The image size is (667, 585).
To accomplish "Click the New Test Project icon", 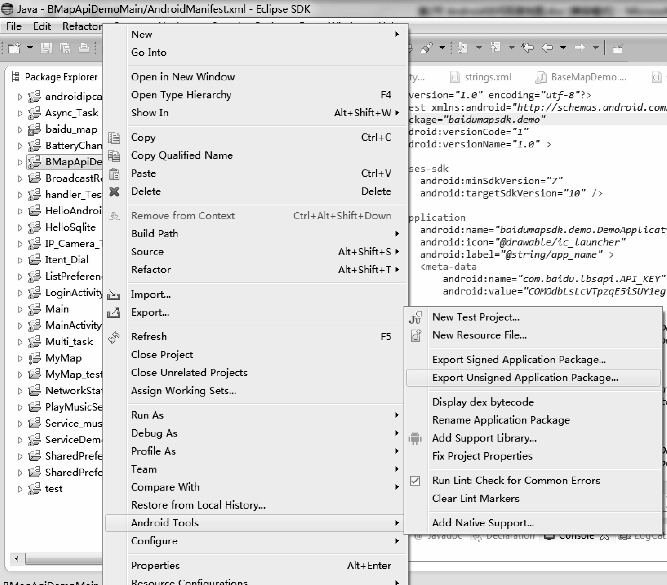I will 415,317.
